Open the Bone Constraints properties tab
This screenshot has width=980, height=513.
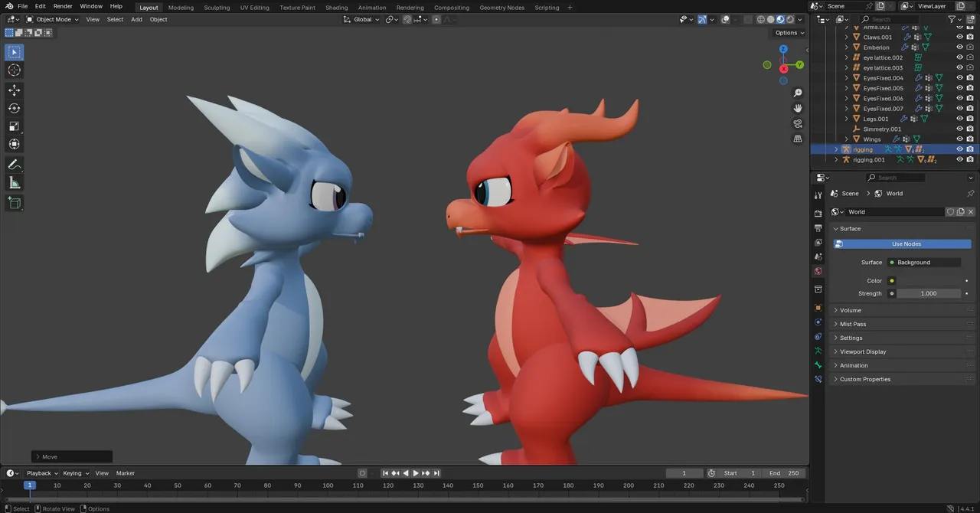(818, 379)
